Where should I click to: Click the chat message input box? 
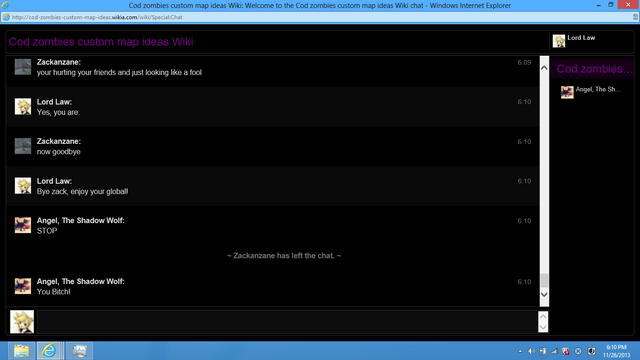click(287, 322)
